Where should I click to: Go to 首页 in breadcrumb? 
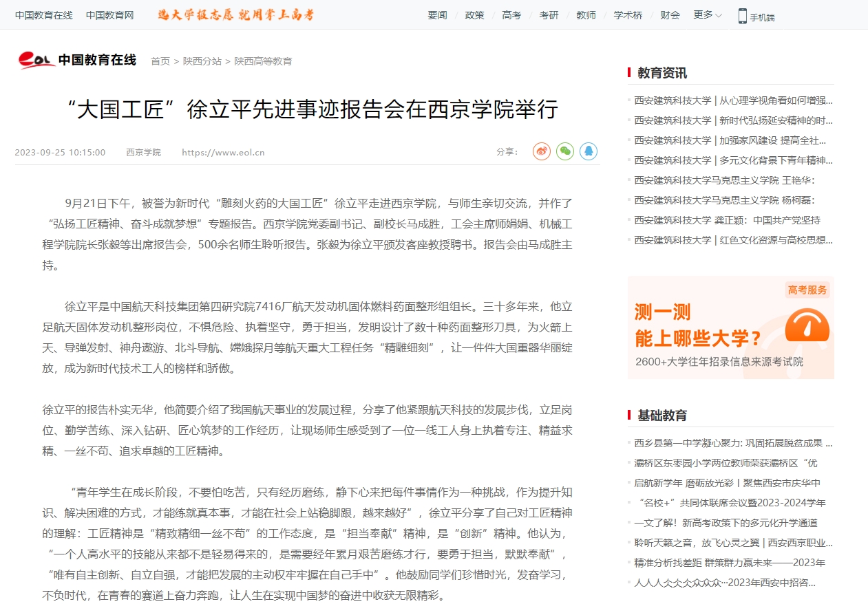(160, 61)
